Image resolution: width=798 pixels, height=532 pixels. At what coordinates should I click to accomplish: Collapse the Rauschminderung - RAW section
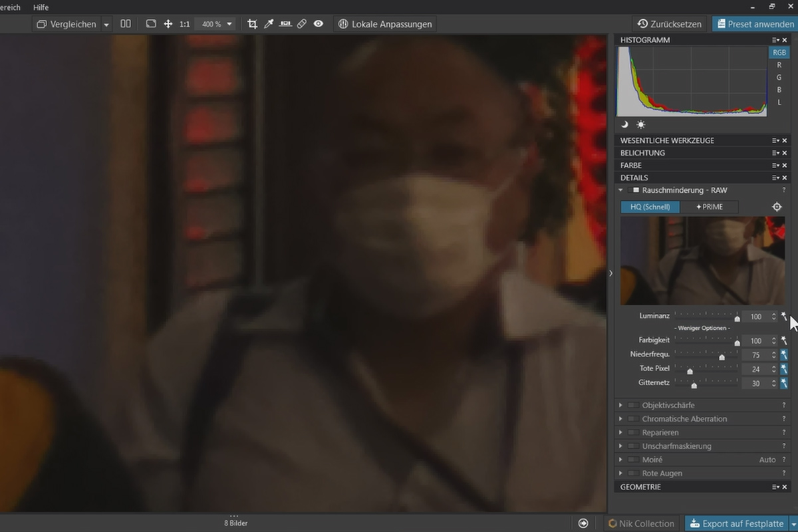point(620,190)
